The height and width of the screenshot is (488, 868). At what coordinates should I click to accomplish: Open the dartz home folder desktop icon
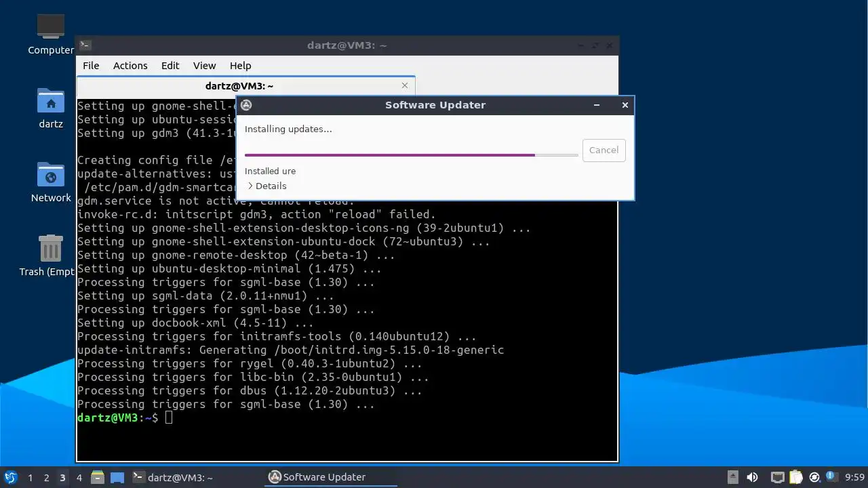[51, 108]
